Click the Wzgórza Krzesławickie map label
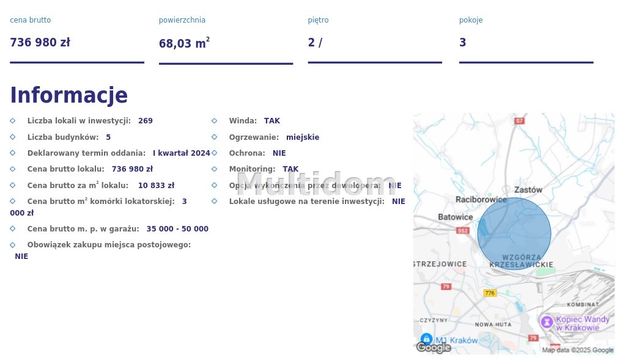The width and height of the screenshot is (628, 364). click(522, 261)
